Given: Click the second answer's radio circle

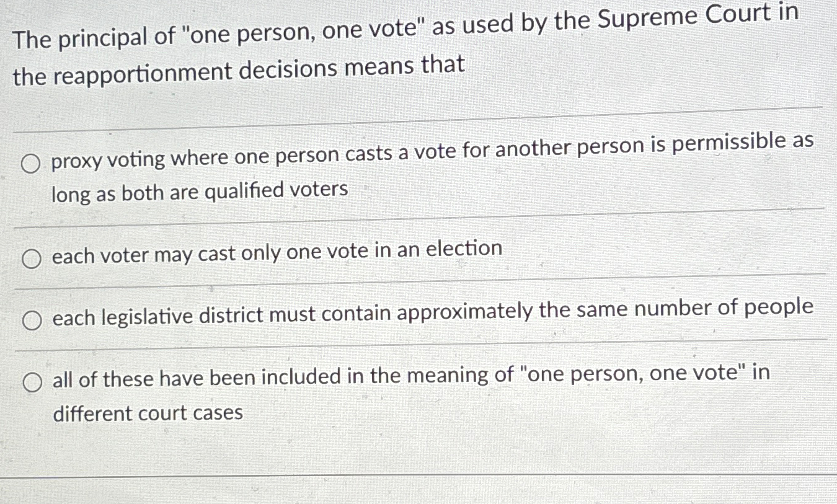Looking at the screenshot, I should point(30,259).
